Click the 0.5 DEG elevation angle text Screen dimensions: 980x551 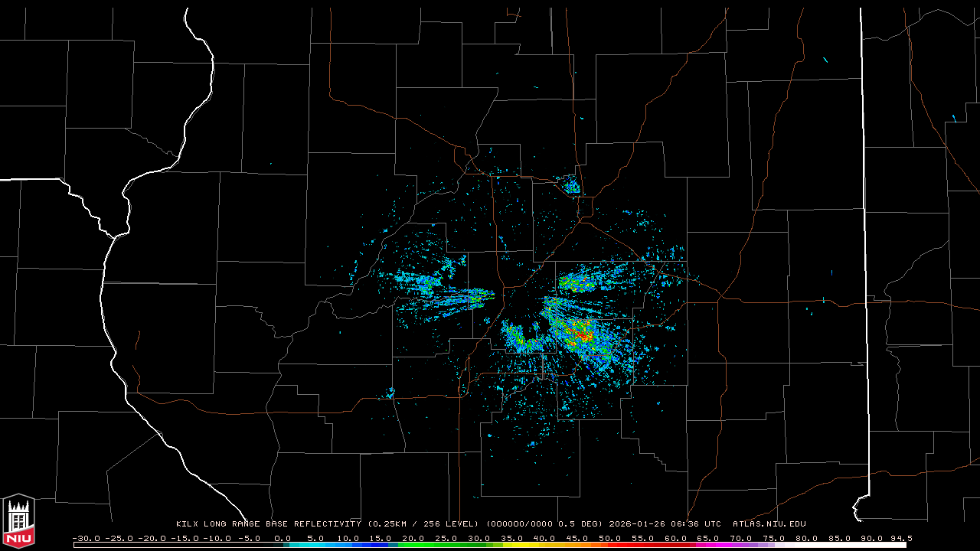point(580,524)
